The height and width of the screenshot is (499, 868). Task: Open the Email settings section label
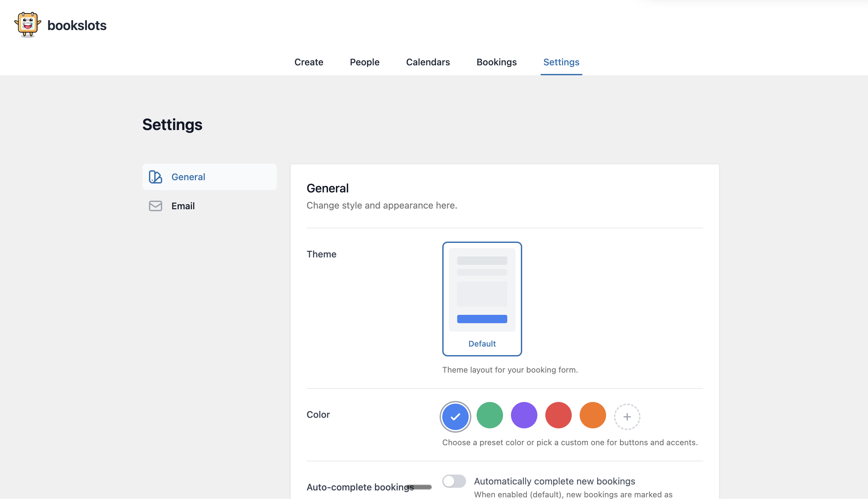(x=183, y=206)
